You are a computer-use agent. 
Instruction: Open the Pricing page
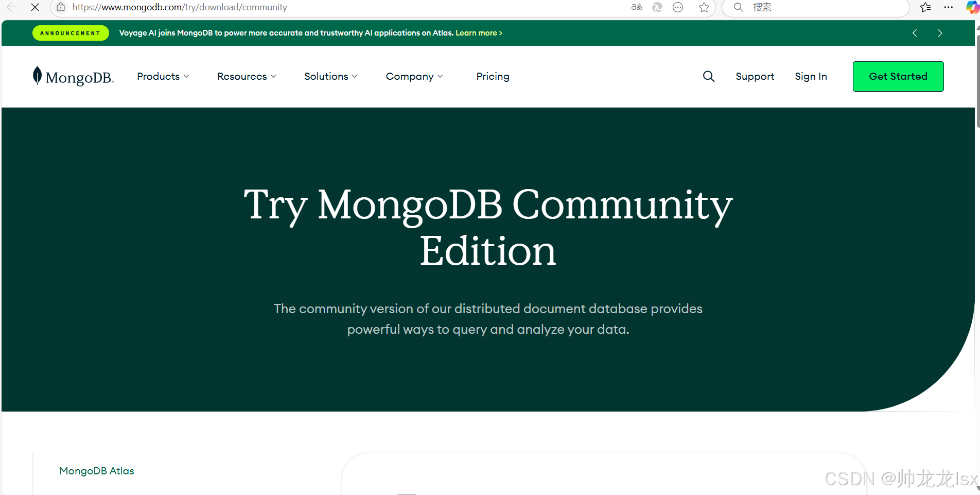click(493, 76)
